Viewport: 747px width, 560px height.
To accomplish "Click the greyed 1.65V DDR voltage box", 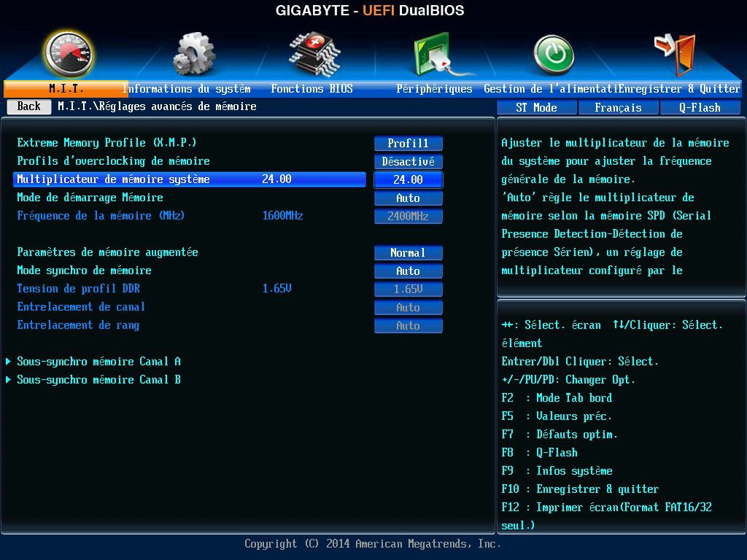I will pyautogui.click(x=409, y=289).
